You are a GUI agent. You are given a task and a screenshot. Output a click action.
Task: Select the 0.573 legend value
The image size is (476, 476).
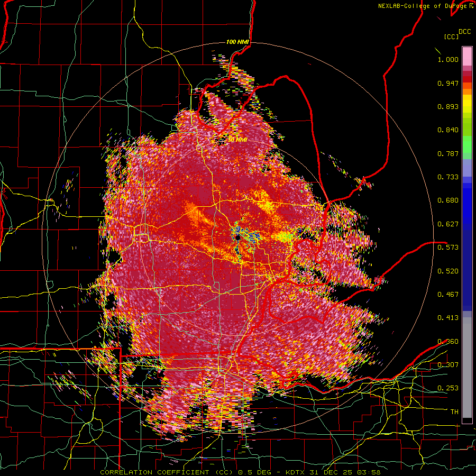pyautogui.click(x=448, y=248)
